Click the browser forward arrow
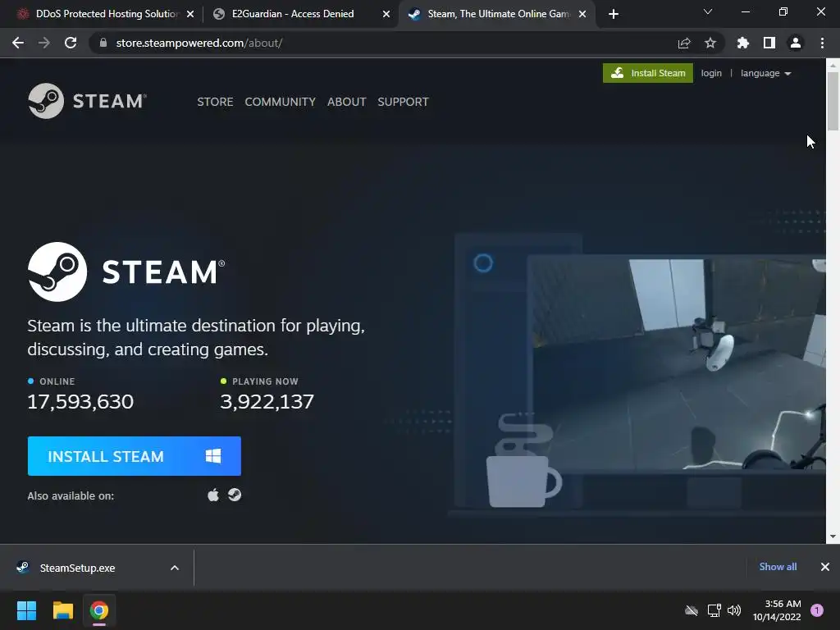840x630 pixels. tap(44, 43)
